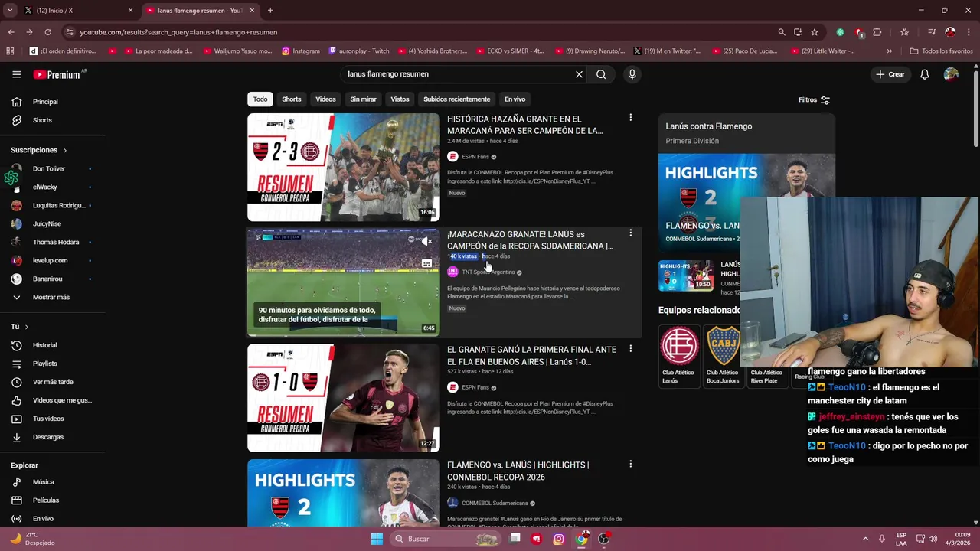Open levelup.com subscription channel
Screen dimensions: 980x551
52,260
